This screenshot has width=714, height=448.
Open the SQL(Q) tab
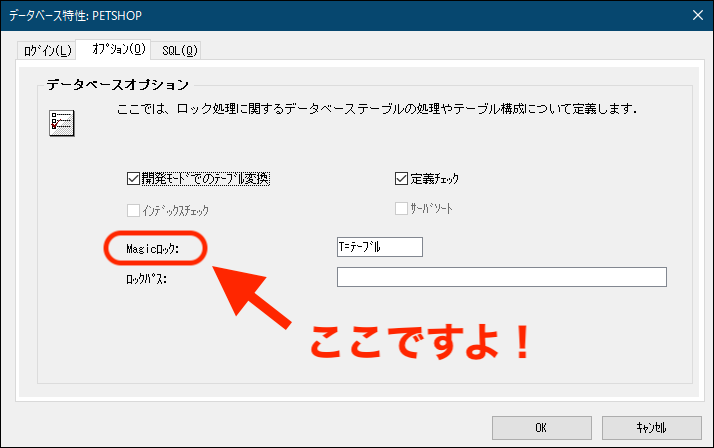pyautogui.click(x=180, y=49)
